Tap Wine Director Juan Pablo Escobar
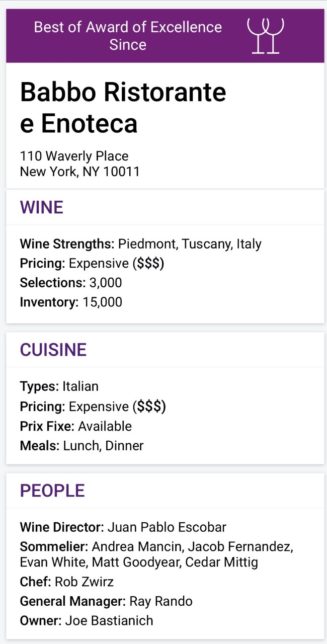Viewport: 327px width, 644px height. click(123, 527)
